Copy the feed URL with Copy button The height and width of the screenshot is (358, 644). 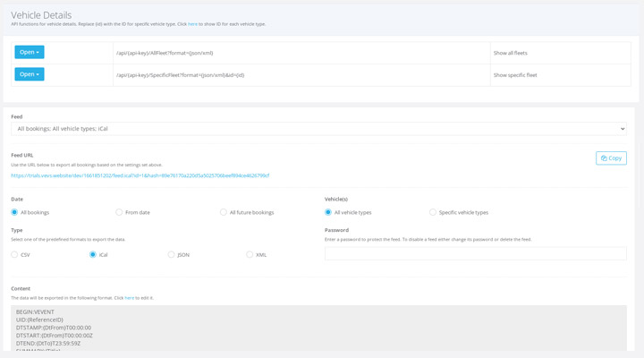pos(611,158)
